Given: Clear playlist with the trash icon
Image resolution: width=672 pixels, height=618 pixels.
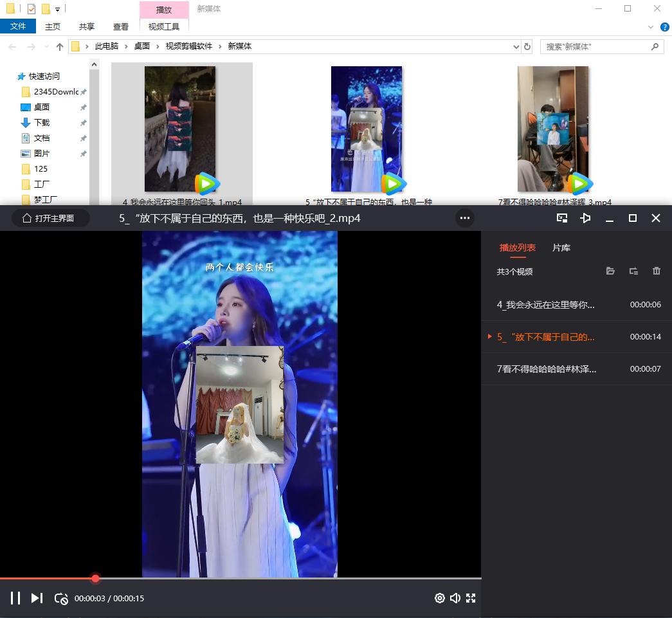Looking at the screenshot, I should tap(656, 271).
